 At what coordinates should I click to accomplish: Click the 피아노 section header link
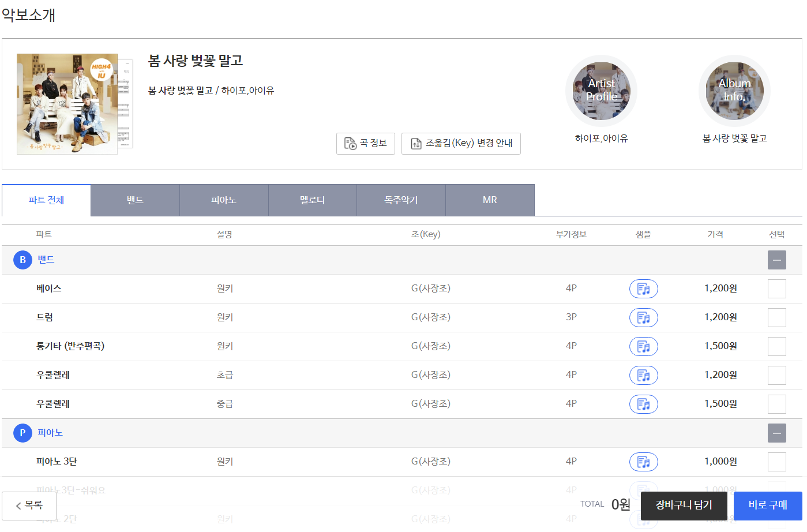click(50, 433)
